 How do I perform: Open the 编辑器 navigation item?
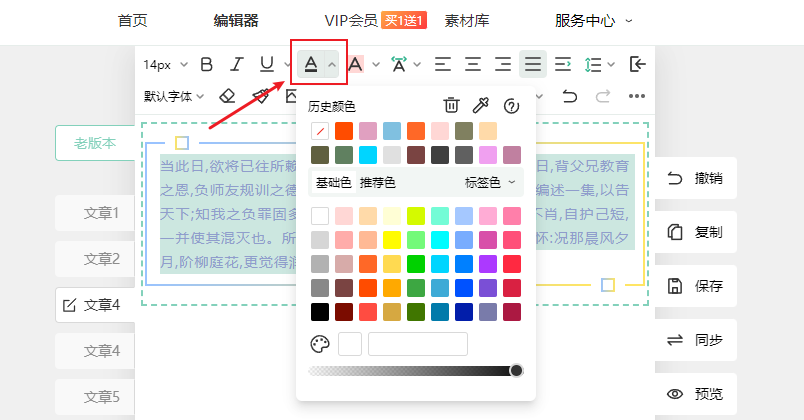pos(236,21)
